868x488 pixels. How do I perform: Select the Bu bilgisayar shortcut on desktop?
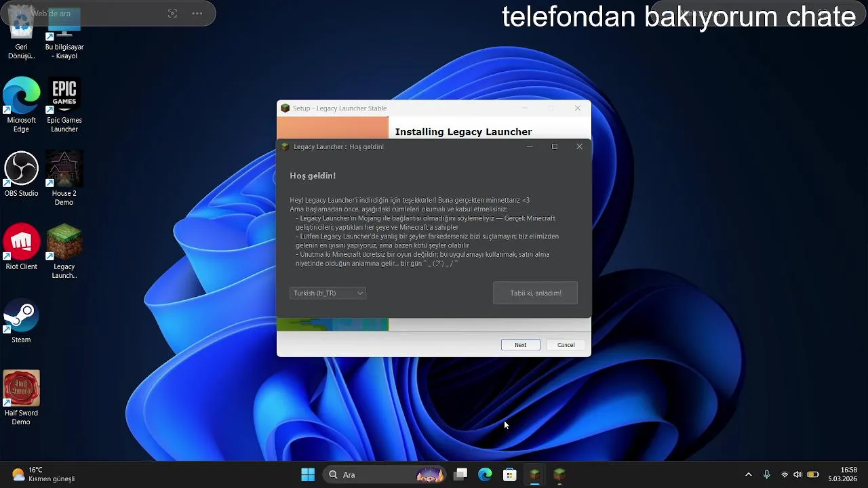coord(64,33)
